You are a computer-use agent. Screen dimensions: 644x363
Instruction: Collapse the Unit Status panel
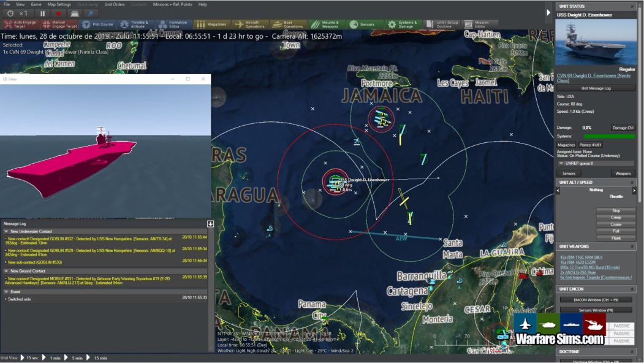pos(634,6)
